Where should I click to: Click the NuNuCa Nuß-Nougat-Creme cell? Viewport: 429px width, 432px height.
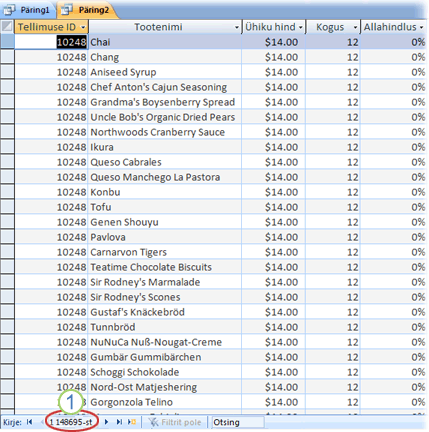pyautogui.click(x=165, y=342)
